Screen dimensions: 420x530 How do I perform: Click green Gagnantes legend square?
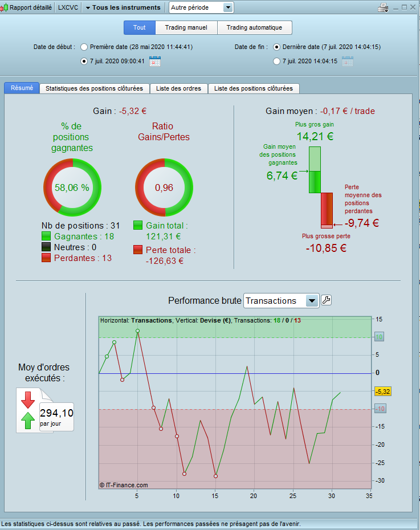[x=46, y=236]
